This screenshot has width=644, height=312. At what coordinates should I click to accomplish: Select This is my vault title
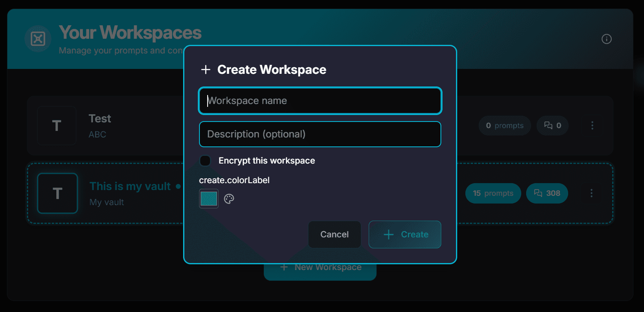pos(130,186)
